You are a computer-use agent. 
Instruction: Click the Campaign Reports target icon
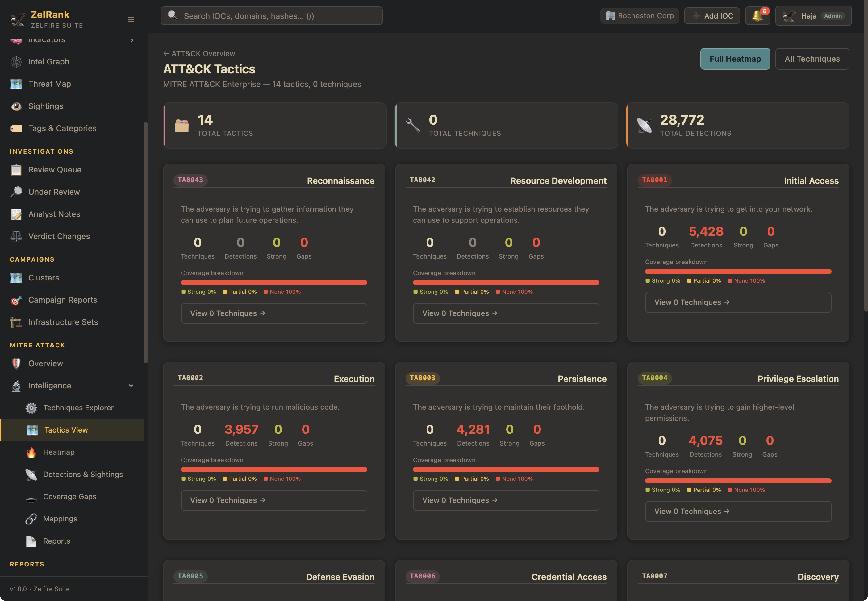[x=16, y=300]
